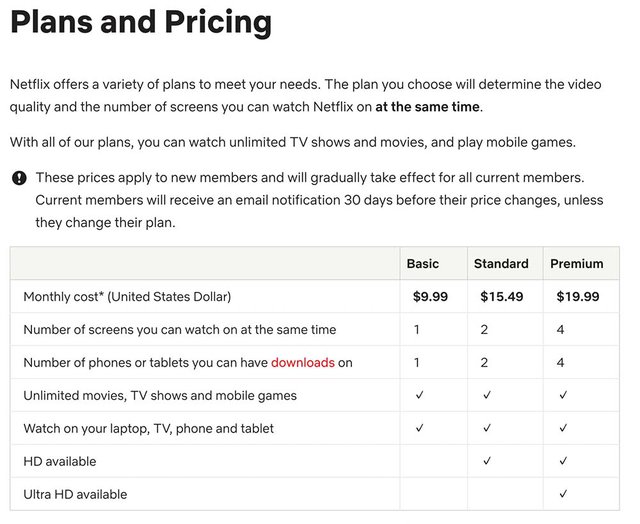Click the Standard checkmark in HD available row
The height and width of the screenshot is (524, 640).
tap(487, 461)
